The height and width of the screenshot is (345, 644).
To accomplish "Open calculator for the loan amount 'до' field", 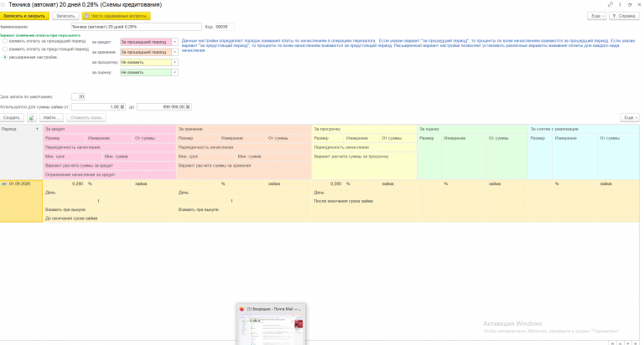I will point(188,107).
